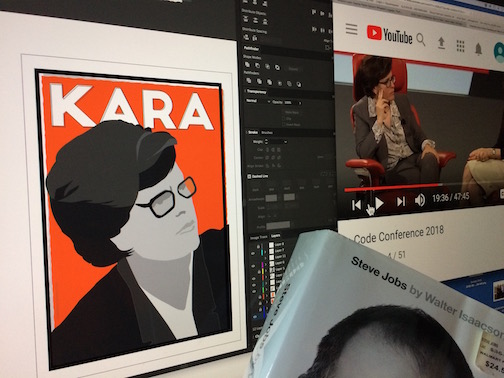Open the YouTube apps grid
Image resolution: width=504 pixels, height=378 pixels.
[x=460, y=46]
